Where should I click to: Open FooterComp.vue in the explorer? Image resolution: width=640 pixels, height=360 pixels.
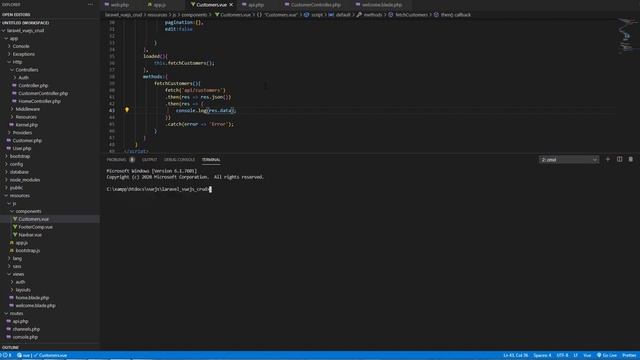point(36,227)
